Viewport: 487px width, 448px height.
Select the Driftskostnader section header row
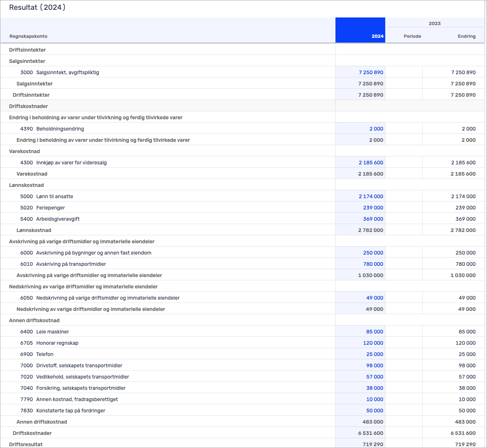(x=28, y=106)
